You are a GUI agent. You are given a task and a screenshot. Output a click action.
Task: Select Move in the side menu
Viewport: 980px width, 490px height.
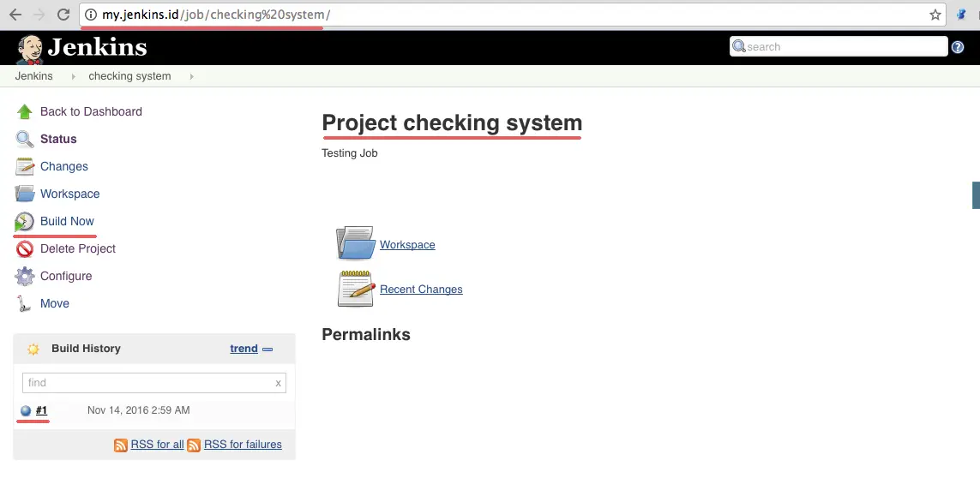point(55,303)
